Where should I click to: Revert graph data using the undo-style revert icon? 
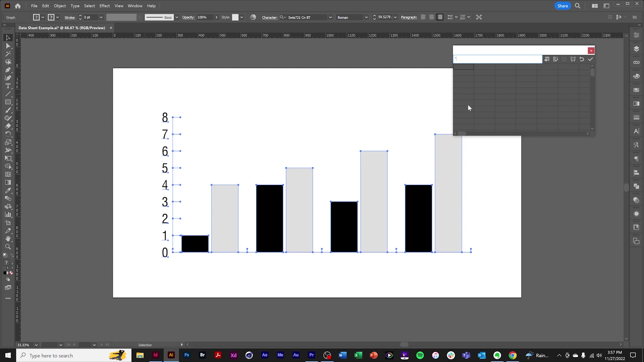point(581,59)
